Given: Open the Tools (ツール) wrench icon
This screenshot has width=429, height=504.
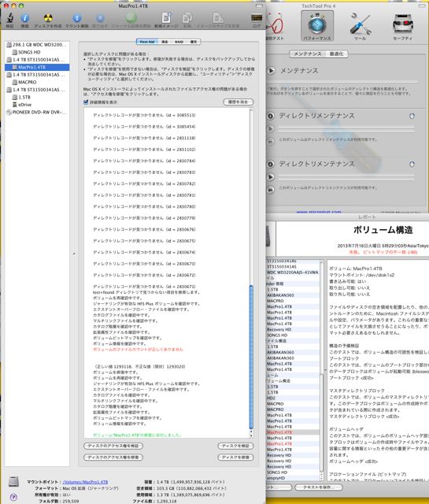Looking at the screenshot, I should click(360, 26).
